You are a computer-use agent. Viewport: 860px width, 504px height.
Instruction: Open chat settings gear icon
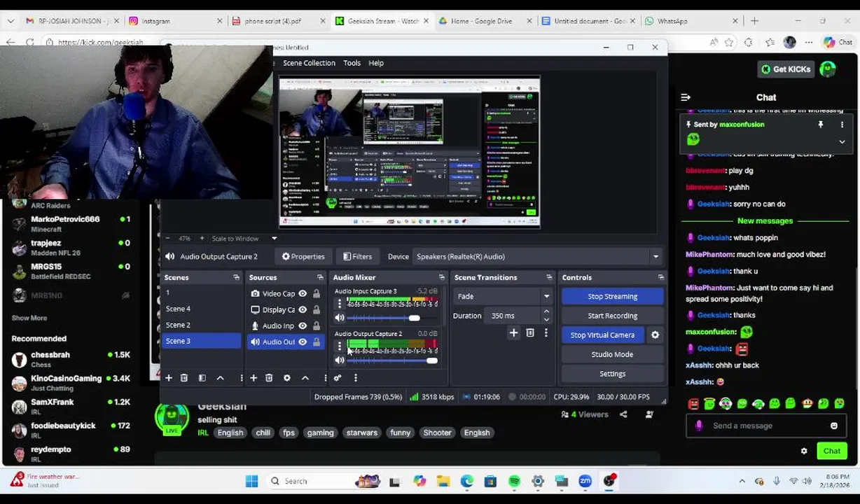804,451
